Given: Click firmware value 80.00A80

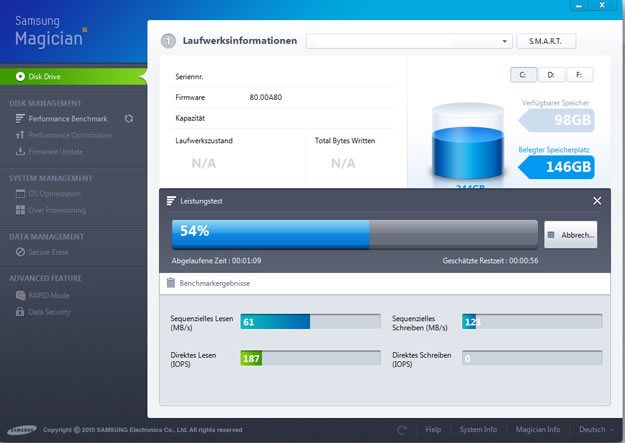Looking at the screenshot, I should click(265, 97).
